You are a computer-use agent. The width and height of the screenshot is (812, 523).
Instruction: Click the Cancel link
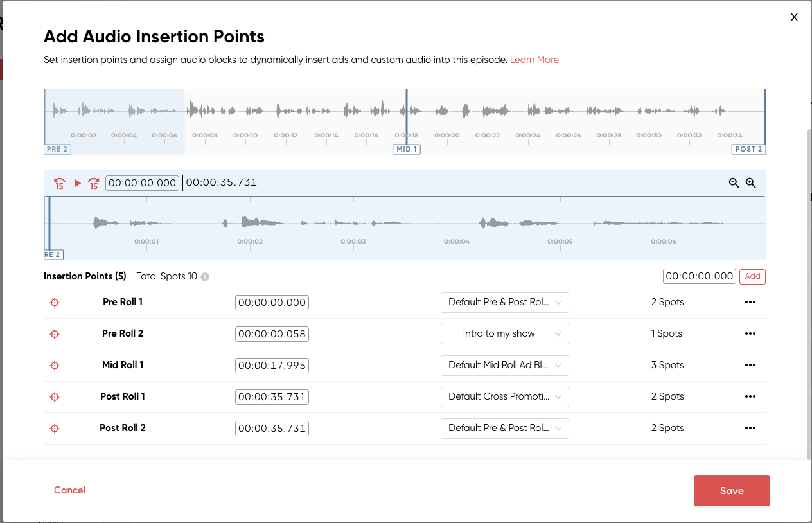coord(69,490)
